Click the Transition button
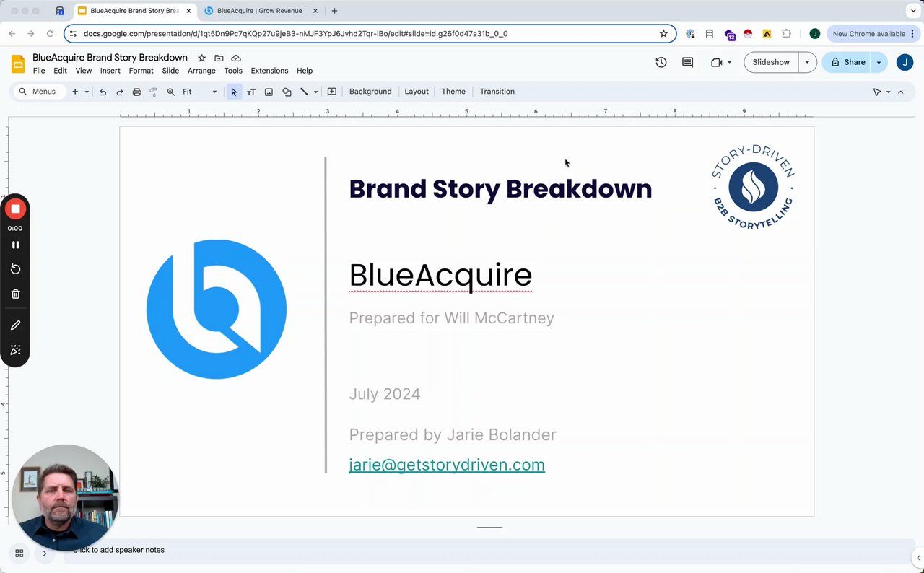Screen dimensions: 924x573 497,92
